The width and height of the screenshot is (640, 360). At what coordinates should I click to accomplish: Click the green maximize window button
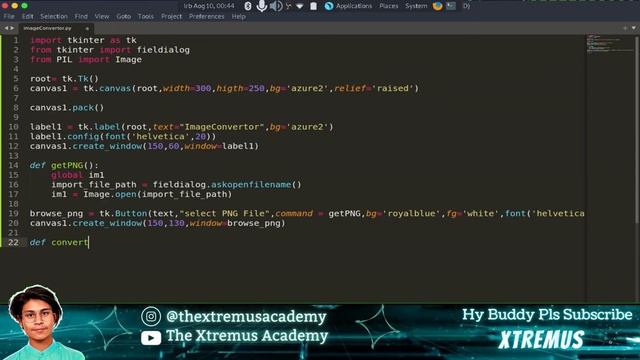tap(24, 6)
